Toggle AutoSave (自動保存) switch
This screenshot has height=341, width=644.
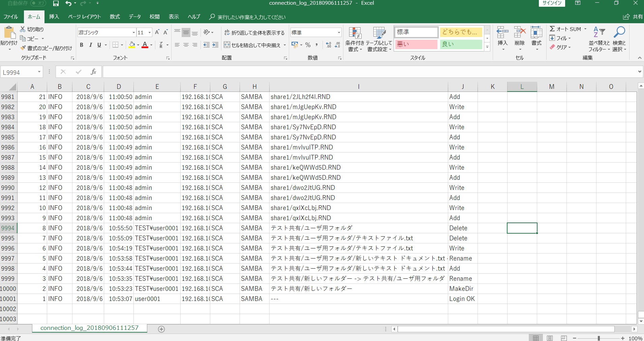coord(38,3)
